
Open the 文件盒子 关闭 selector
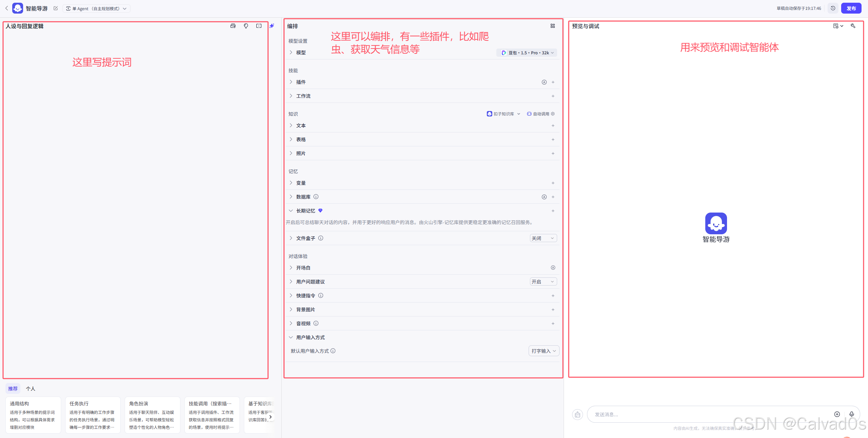tap(543, 238)
